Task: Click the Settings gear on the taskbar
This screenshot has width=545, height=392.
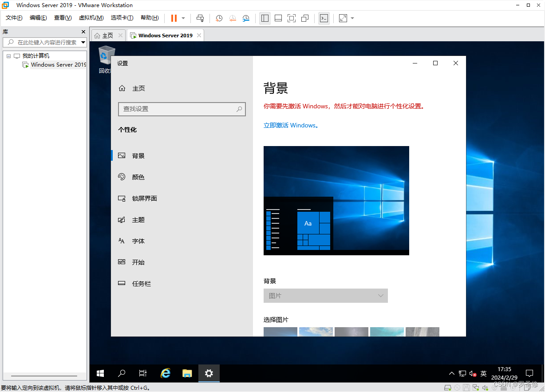Action: [x=209, y=373]
